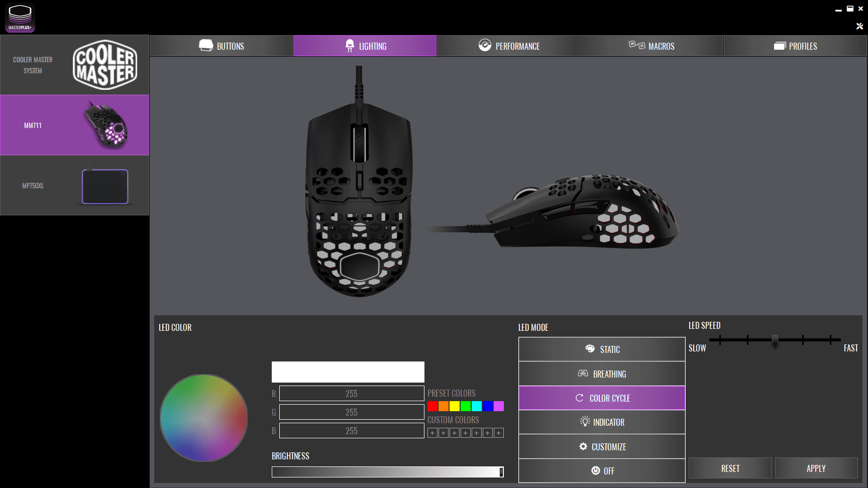Click the white color preview bar

[348, 372]
